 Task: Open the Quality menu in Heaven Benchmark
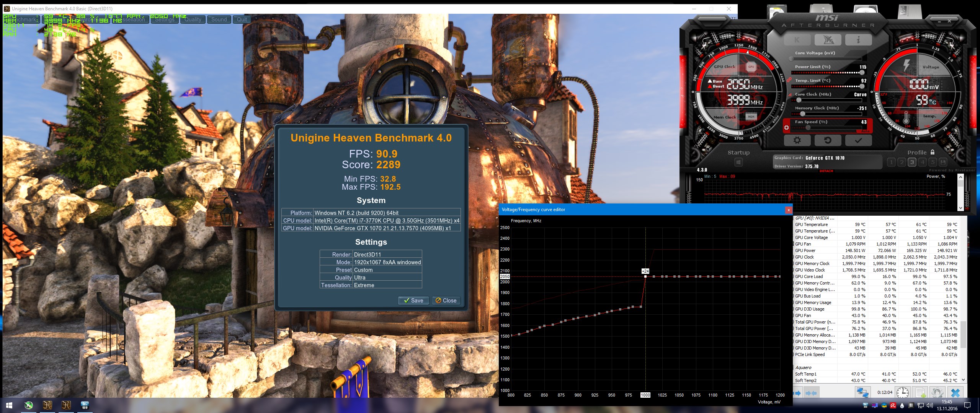point(193,20)
